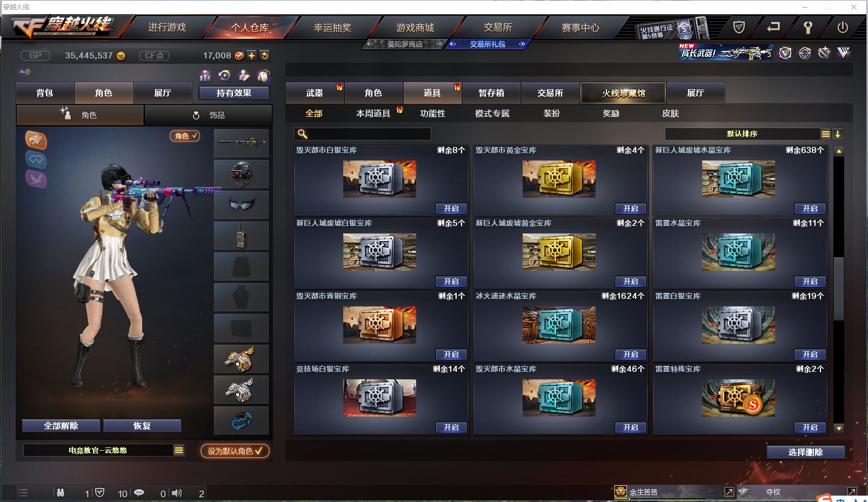Open the 幸运抽奖 menu
The height and width of the screenshot is (502, 868).
coord(332,28)
